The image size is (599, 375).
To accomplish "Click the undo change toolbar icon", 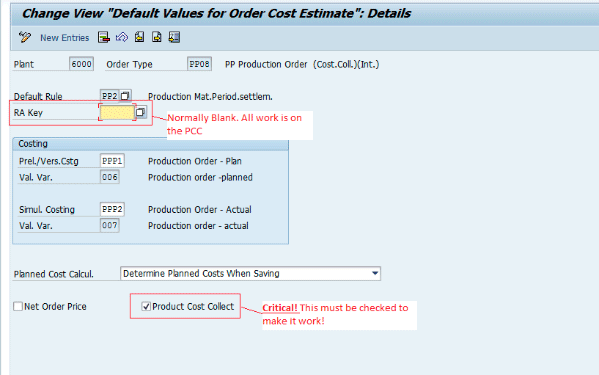I will click(x=122, y=37).
